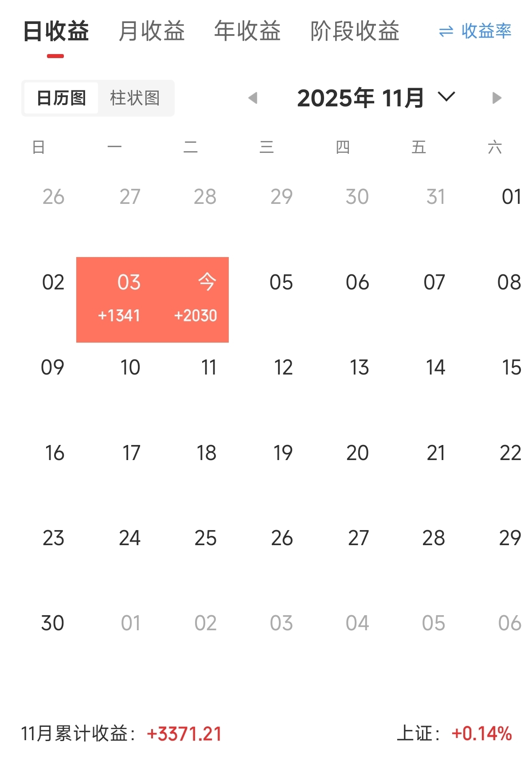Open the 日收益 tab
The image size is (532, 765).
(x=56, y=31)
